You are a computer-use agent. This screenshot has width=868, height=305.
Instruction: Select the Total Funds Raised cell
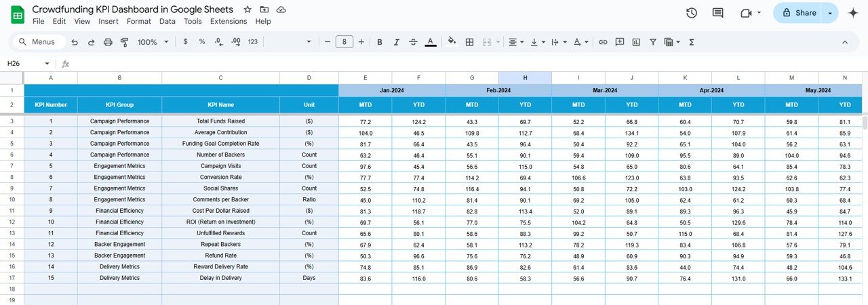221,121
